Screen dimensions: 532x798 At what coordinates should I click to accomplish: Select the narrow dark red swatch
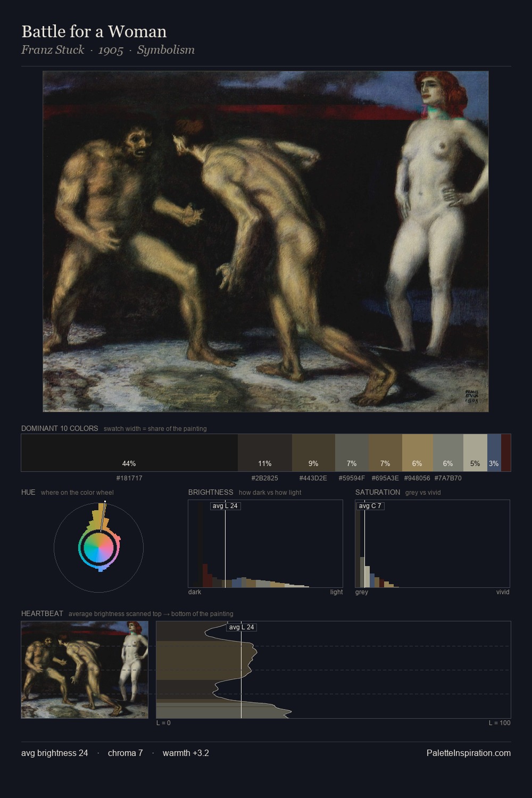click(506, 453)
